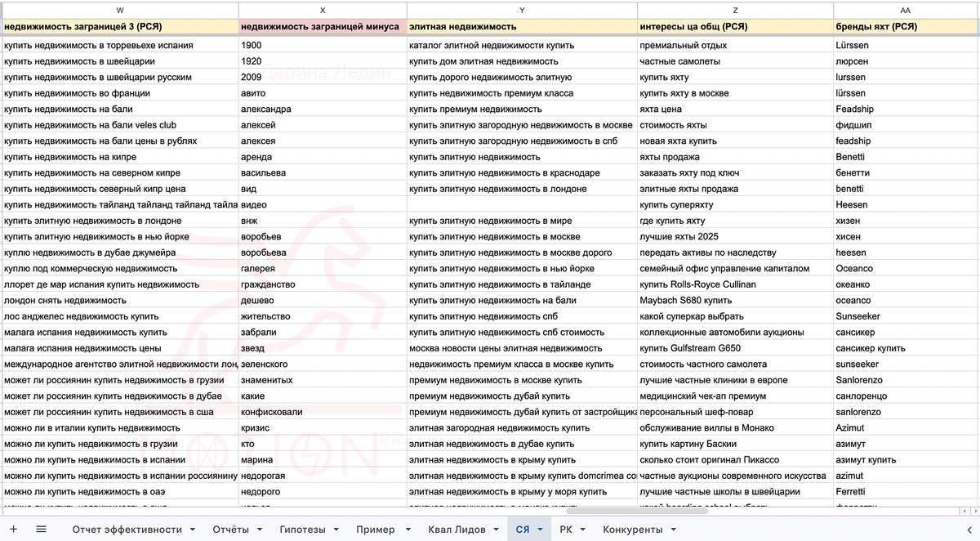Select cell фидшип
The image size is (980, 541).
click(905, 125)
